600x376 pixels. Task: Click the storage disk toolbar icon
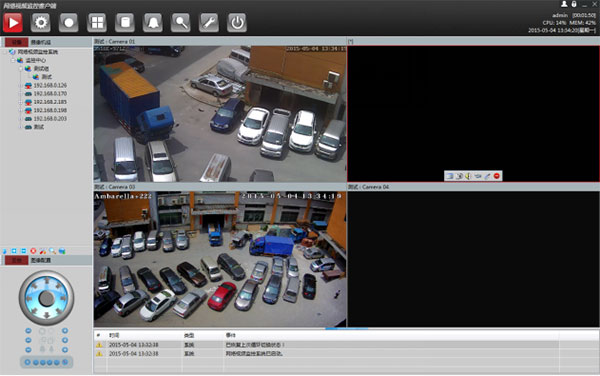pos(125,23)
